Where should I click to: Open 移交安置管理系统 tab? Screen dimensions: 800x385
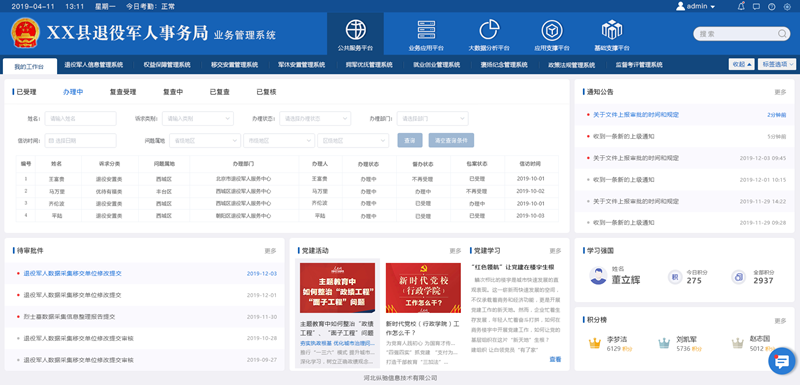pyautogui.click(x=234, y=65)
